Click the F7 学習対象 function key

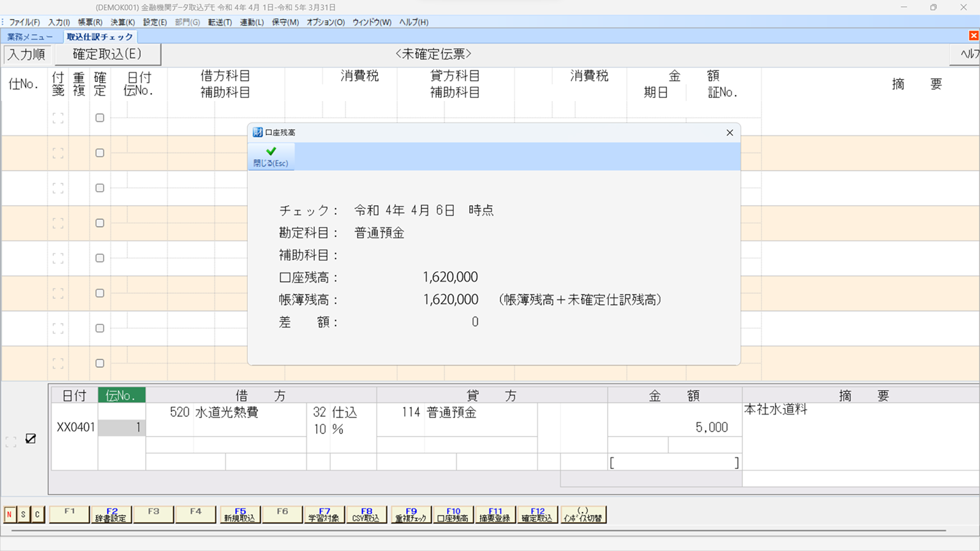[324, 515]
